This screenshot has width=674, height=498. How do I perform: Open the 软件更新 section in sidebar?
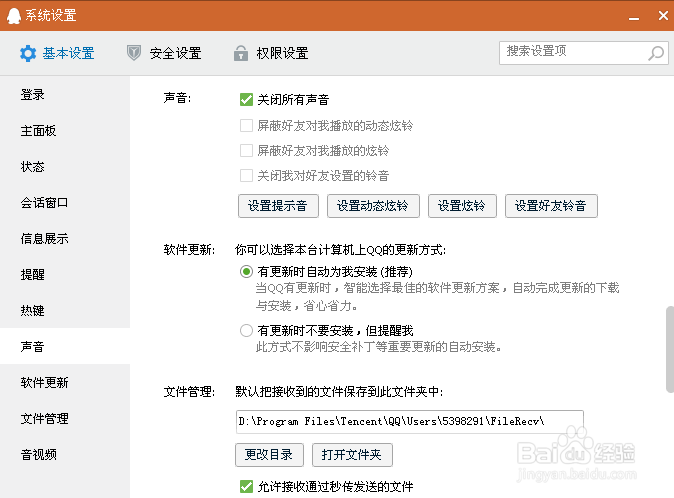(x=65, y=382)
